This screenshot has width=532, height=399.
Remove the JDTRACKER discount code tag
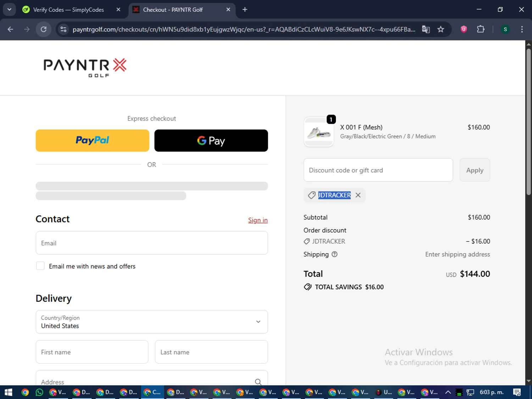click(358, 195)
